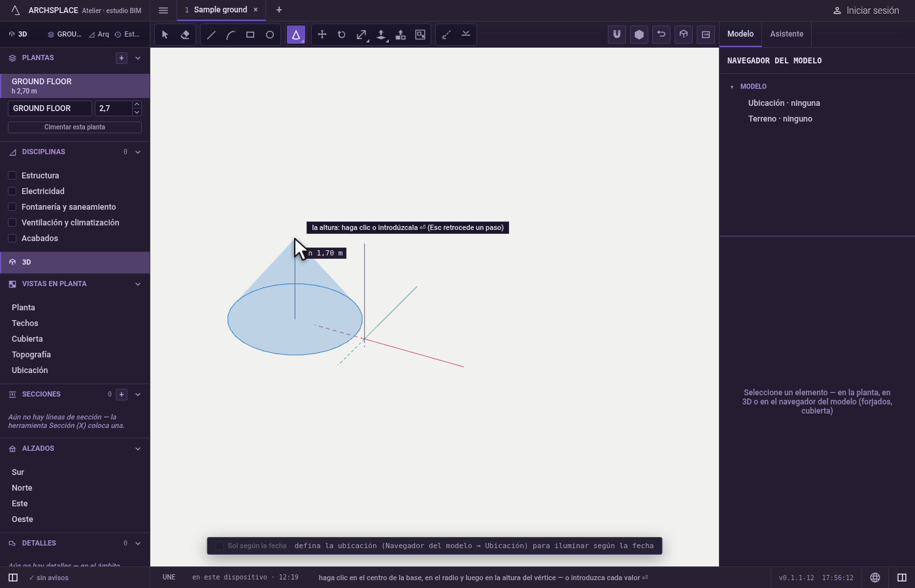Enable the Estructura discipline checkbox
The width and height of the screenshot is (915, 588).
[x=12, y=175]
